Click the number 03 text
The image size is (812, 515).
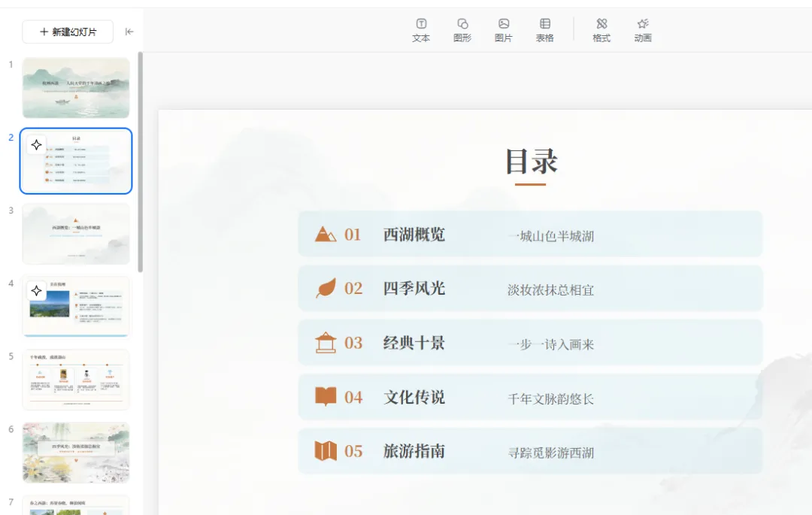[353, 343]
